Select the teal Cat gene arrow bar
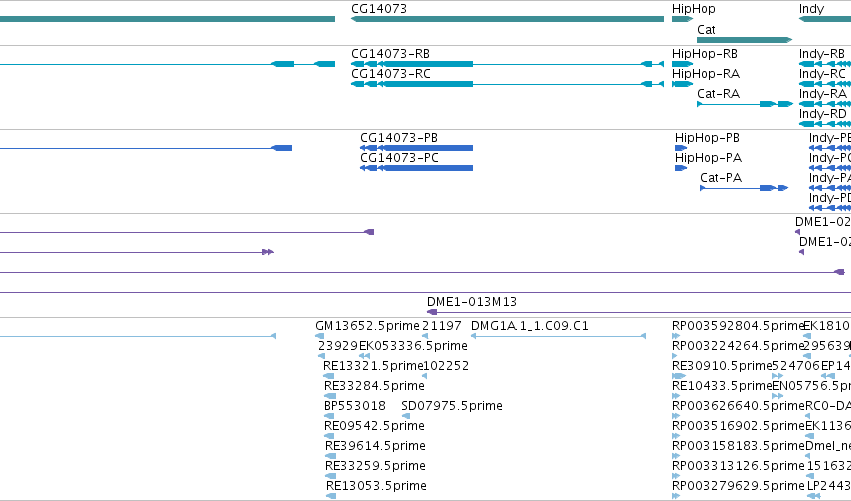This screenshot has width=851, height=501. (745, 40)
